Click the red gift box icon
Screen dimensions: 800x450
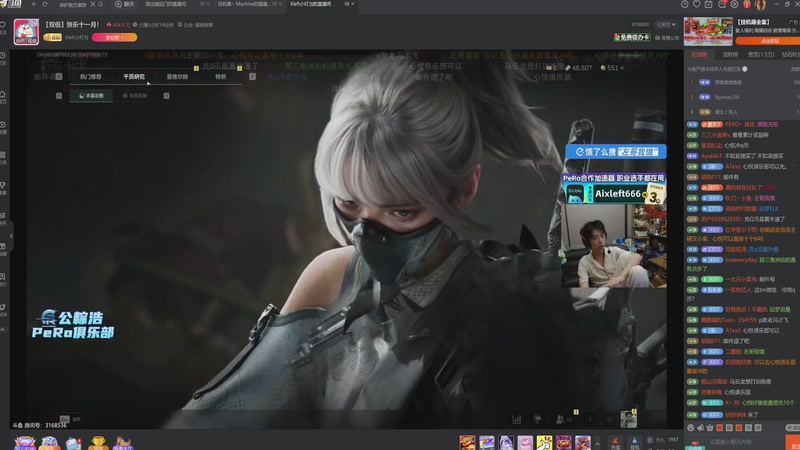click(x=747, y=4)
